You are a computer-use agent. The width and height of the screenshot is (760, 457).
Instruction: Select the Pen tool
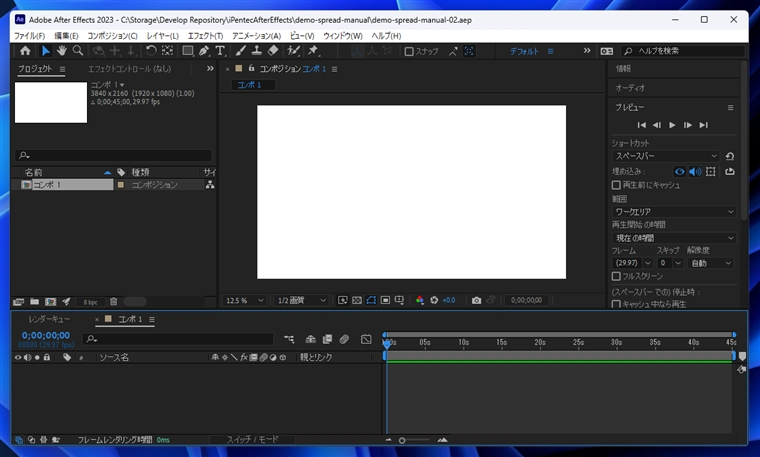pyautogui.click(x=204, y=50)
